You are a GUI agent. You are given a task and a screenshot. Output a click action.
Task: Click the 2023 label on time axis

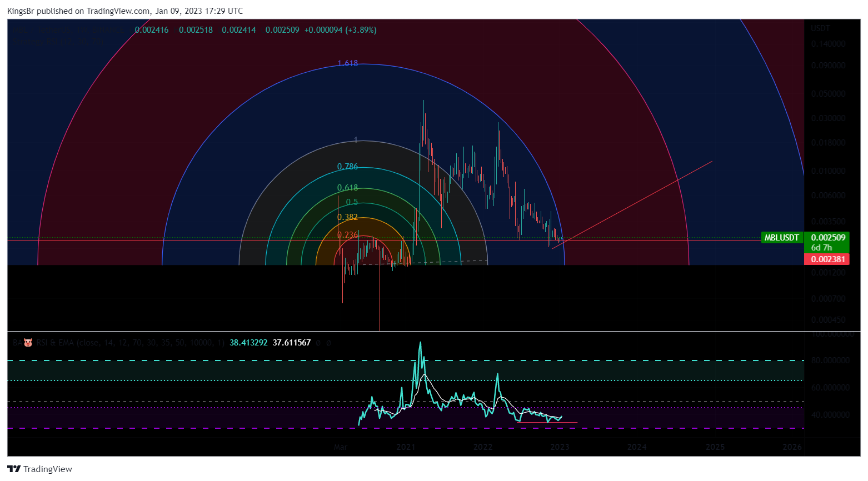560,447
